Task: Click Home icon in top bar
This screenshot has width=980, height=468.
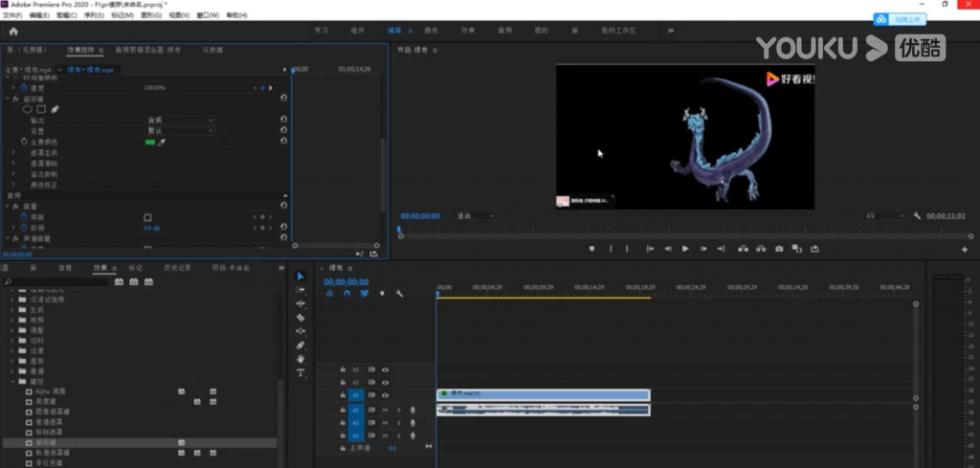Action: click(13, 32)
